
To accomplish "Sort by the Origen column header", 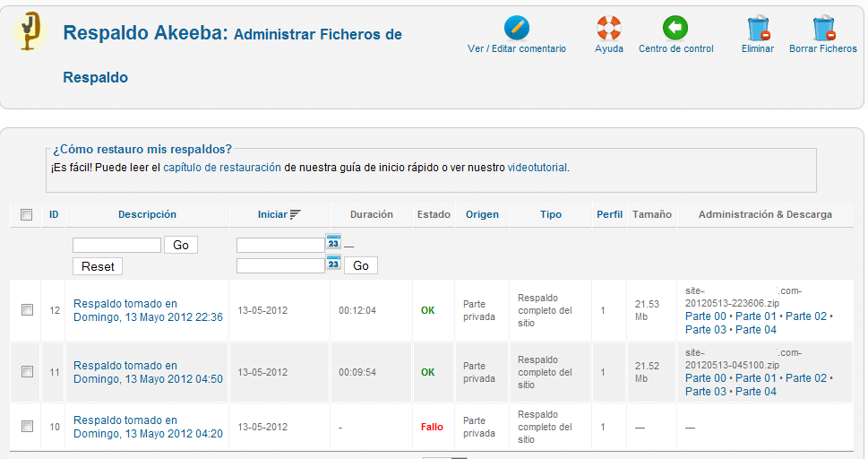I will [x=482, y=214].
